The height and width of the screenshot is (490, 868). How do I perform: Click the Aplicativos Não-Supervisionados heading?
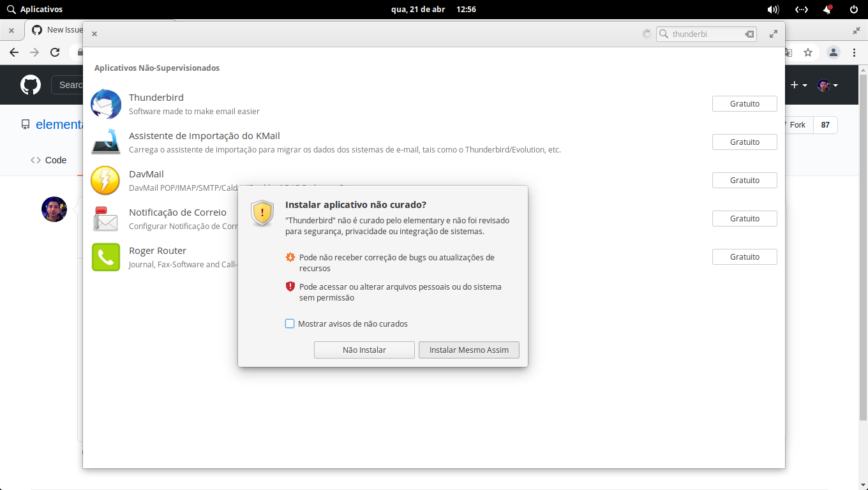pos(157,68)
